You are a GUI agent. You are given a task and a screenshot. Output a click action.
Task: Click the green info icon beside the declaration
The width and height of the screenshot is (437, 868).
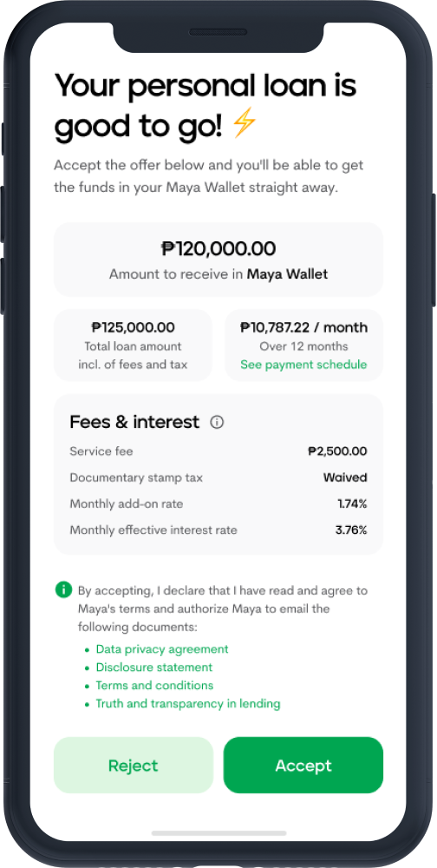click(x=63, y=589)
